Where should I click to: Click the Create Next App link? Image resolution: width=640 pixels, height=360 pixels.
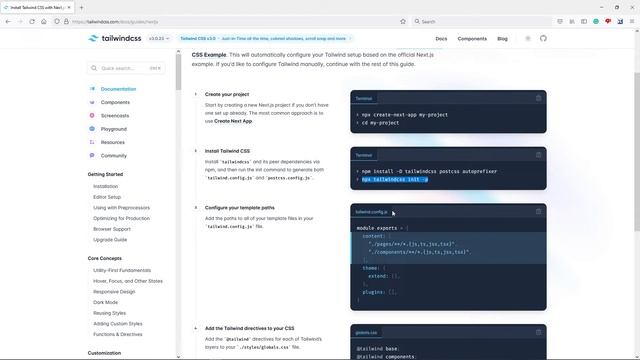(233, 121)
